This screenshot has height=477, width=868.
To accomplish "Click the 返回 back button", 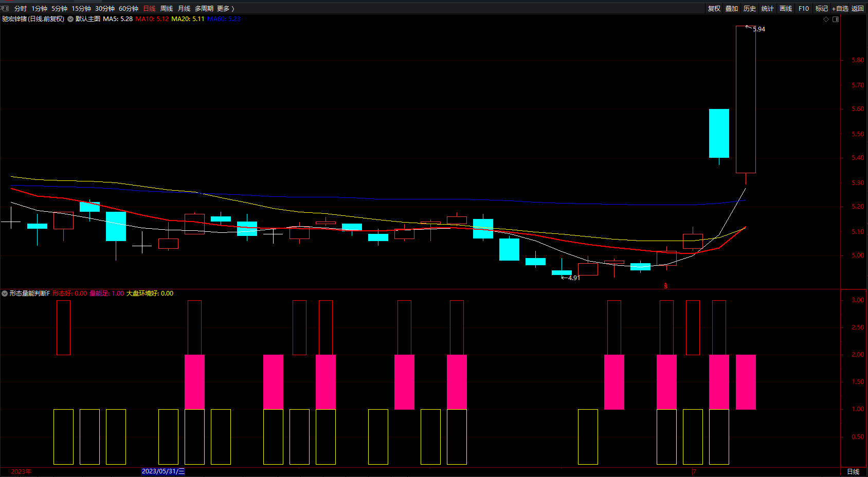I will [x=858, y=8].
